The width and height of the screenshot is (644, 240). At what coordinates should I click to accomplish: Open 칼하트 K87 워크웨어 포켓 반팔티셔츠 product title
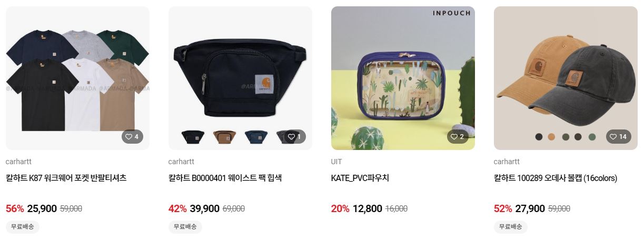pos(66,178)
